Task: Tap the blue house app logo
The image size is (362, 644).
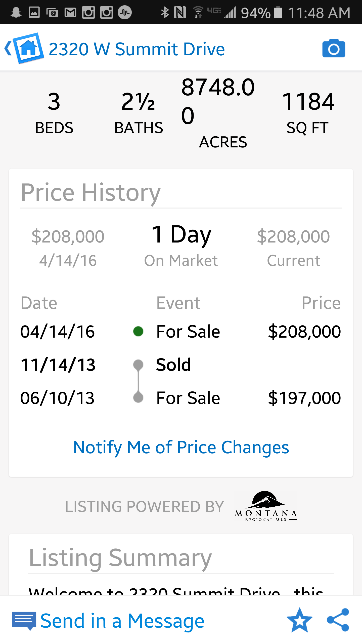Action: [29, 48]
